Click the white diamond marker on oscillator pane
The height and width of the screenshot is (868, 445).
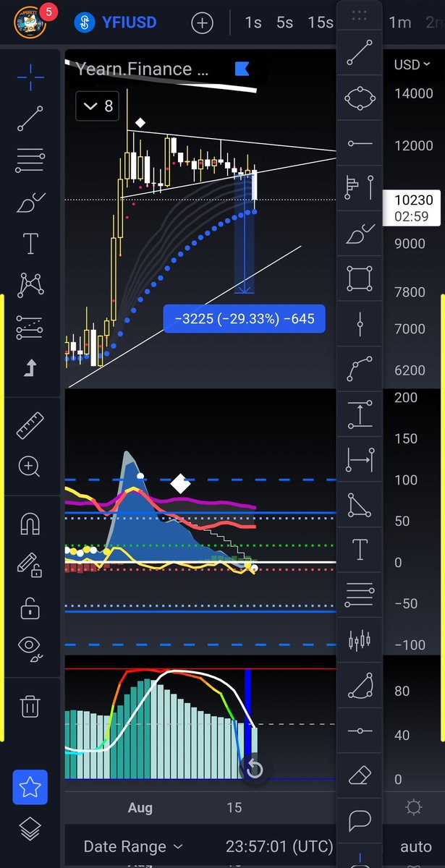pyautogui.click(x=180, y=484)
